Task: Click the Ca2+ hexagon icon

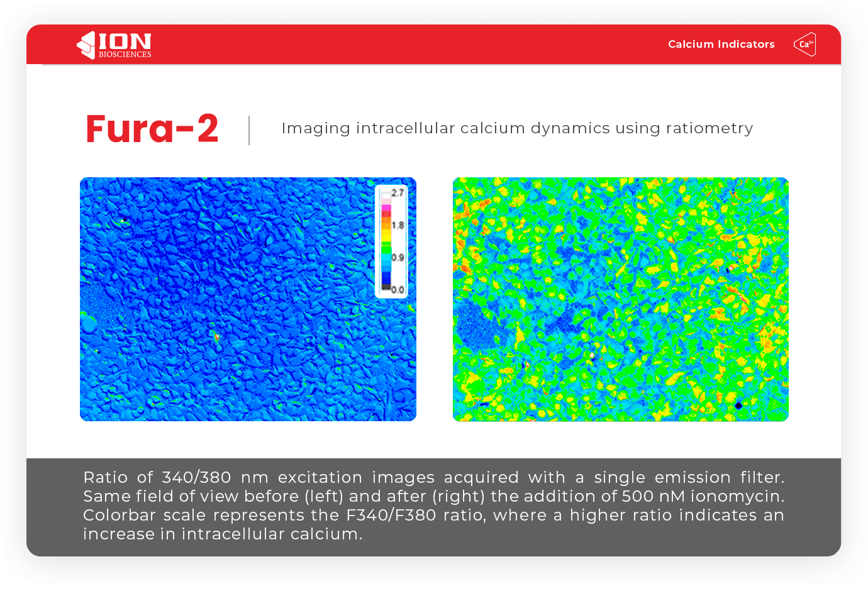Action: 804,44
